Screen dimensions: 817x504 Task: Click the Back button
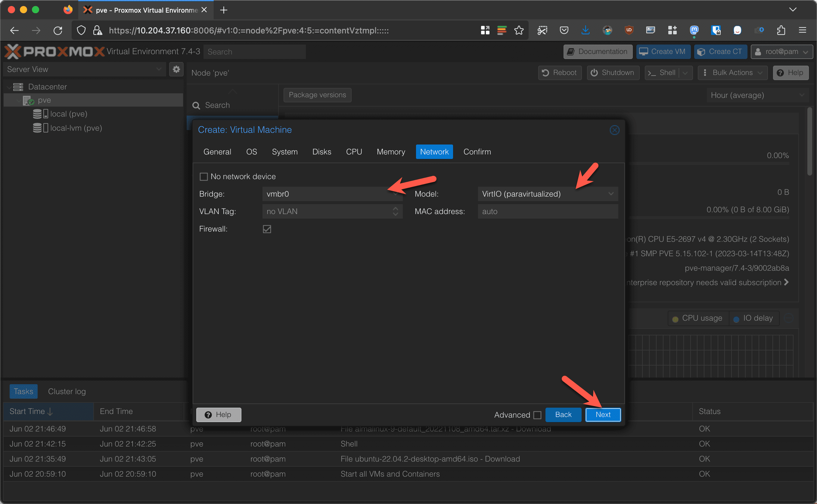pyautogui.click(x=563, y=415)
